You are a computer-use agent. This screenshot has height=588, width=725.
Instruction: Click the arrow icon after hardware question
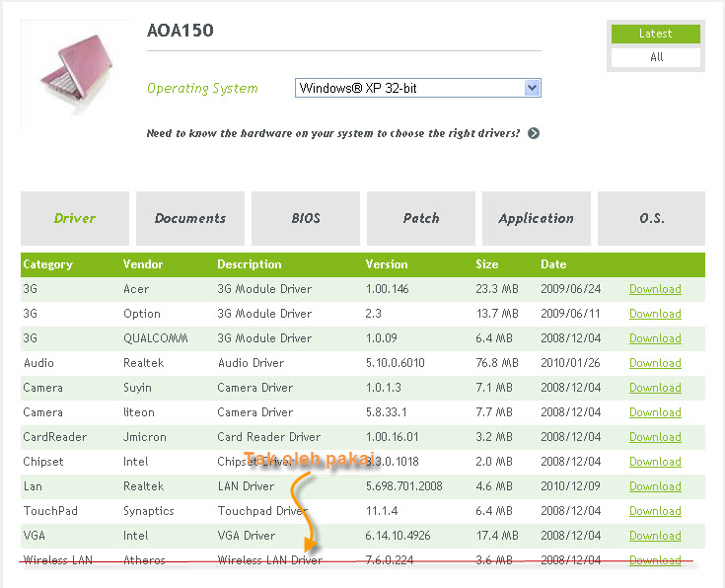pos(534,133)
